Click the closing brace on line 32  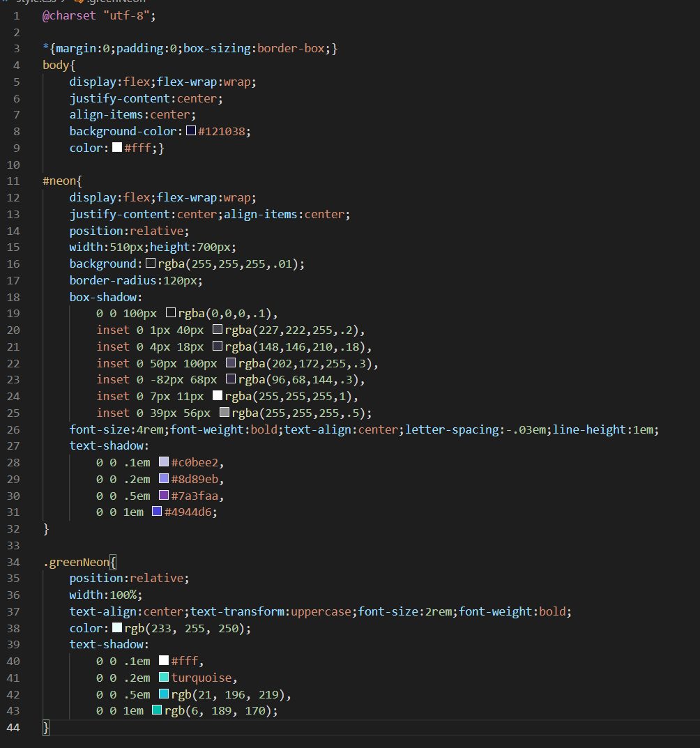tap(46, 528)
